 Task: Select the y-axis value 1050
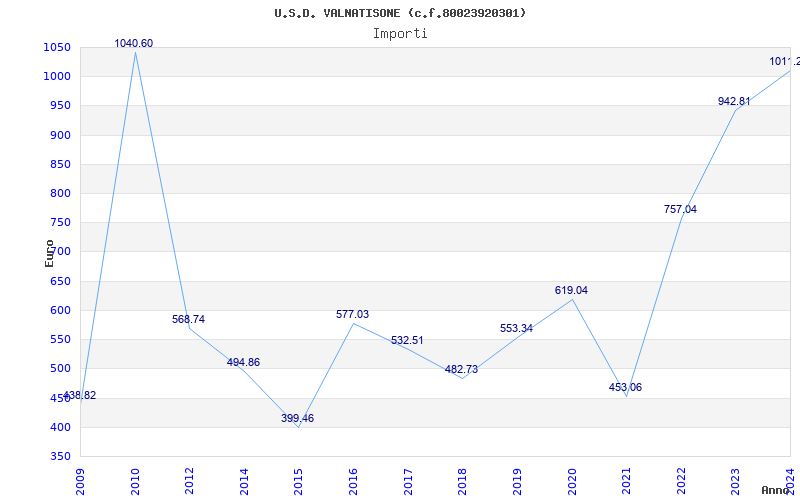pyautogui.click(x=57, y=47)
